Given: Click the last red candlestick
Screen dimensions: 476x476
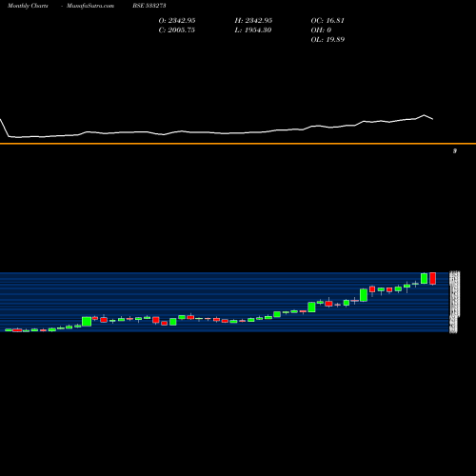Looking at the screenshot, I should coord(433,279).
